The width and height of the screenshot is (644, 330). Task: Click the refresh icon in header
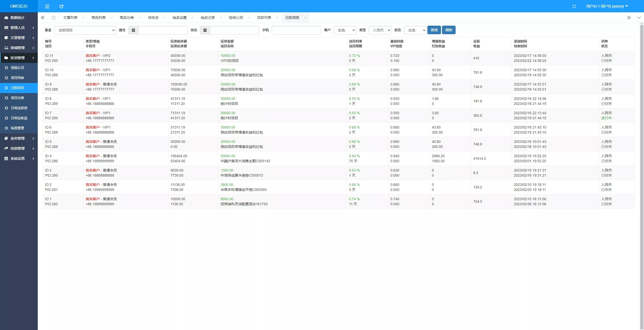point(61,6)
